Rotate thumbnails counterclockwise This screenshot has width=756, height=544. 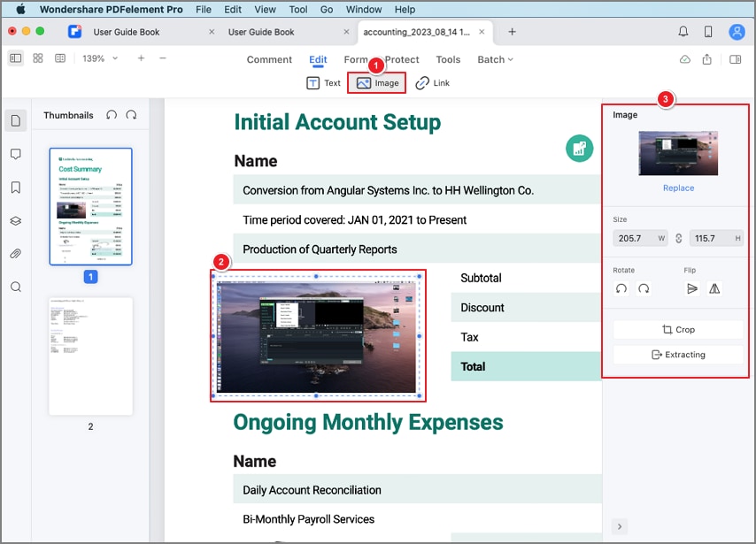click(x=112, y=115)
